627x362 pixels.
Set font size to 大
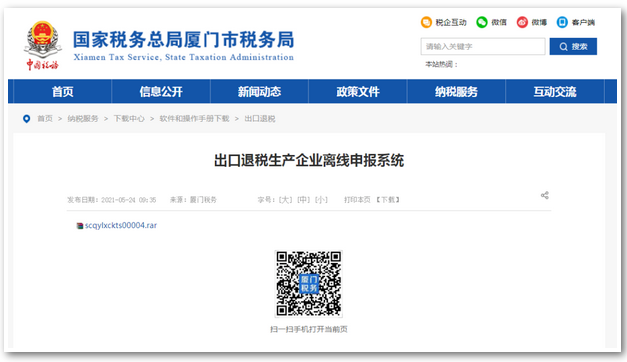(286, 200)
